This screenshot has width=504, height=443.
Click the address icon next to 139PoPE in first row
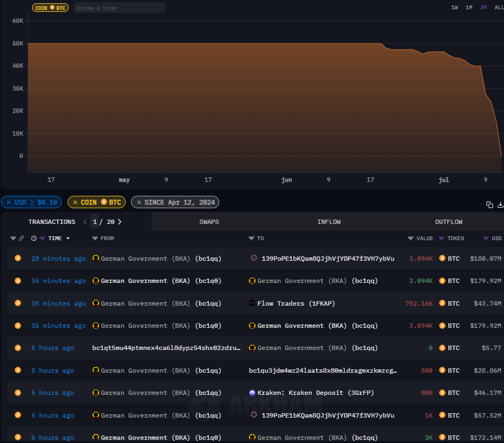tap(254, 258)
